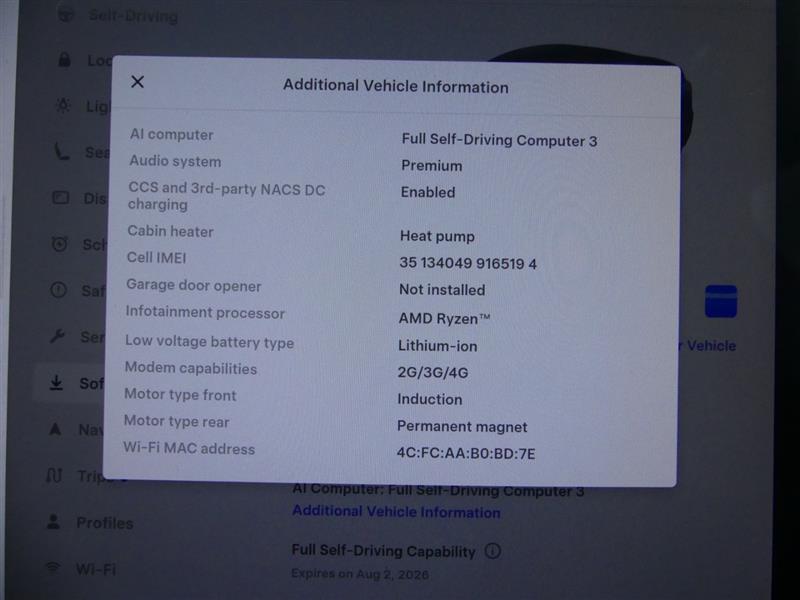Select the Permanent magnet value
The width and height of the screenshot is (800, 600).
pos(462,426)
